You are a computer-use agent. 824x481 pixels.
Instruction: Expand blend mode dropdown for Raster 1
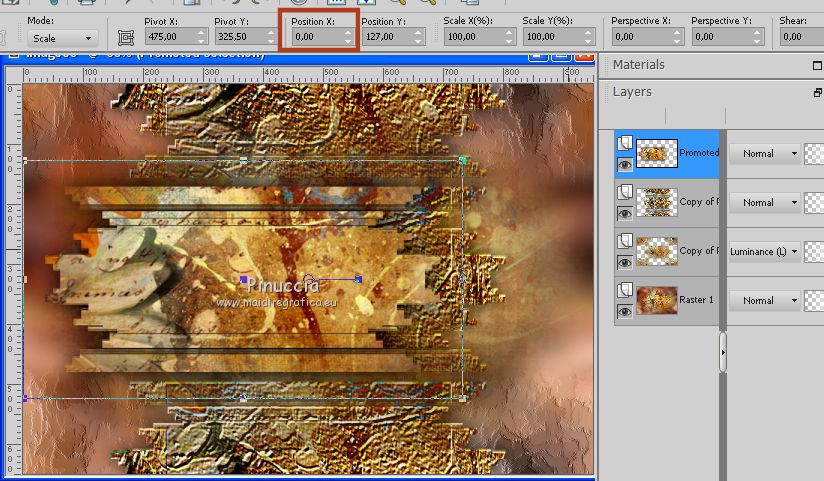tap(794, 300)
